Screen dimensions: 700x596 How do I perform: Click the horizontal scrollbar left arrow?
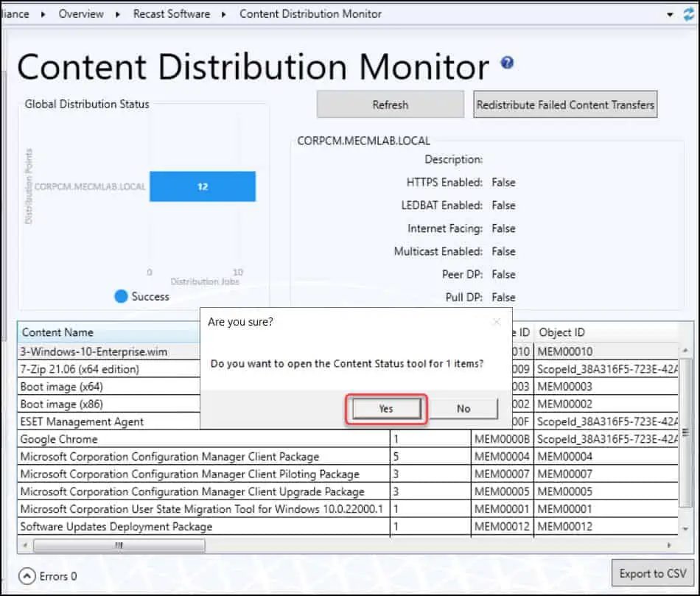tap(25, 545)
